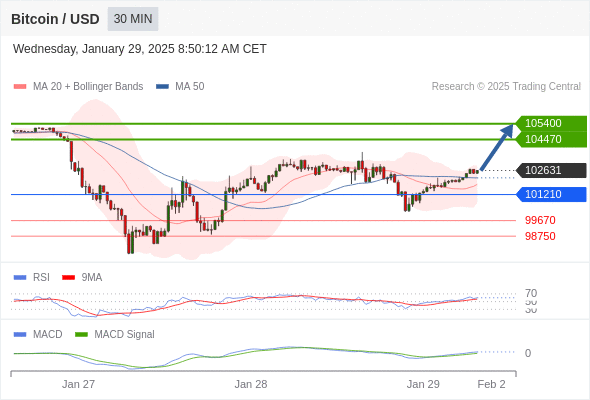
Task: Click the MACD Signal legend label
Action: click(125, 335)
